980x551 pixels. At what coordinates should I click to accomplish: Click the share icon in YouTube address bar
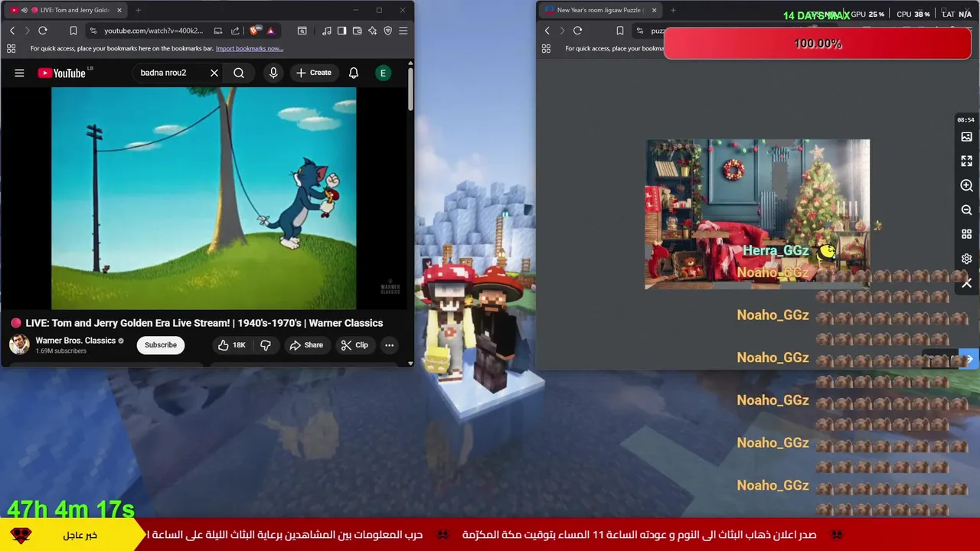235,31
